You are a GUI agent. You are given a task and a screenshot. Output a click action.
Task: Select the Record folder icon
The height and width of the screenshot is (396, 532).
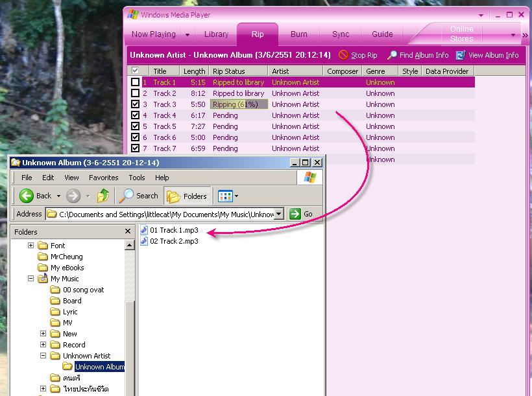point(55,344)
